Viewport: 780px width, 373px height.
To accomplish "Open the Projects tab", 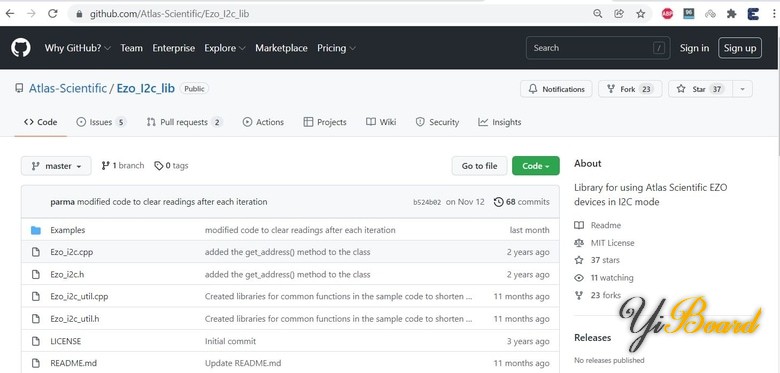I will (x=325, y=122).
